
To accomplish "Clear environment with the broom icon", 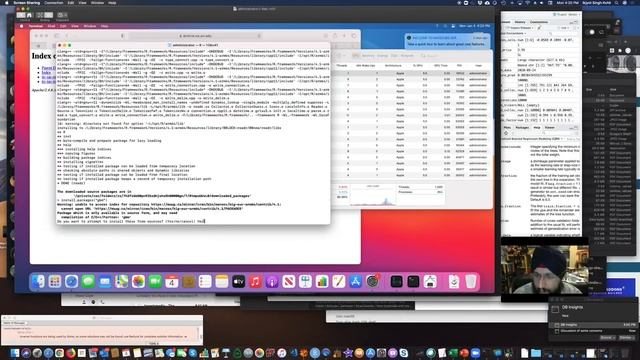I will tap(540, 28).
